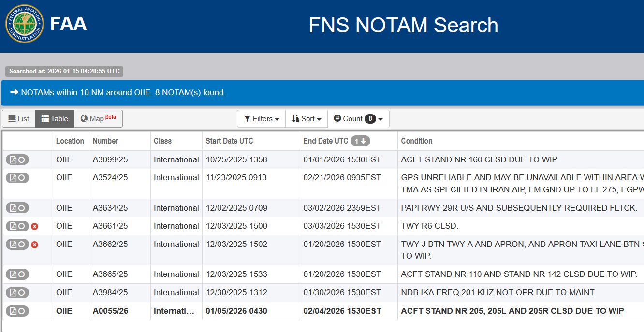
Task: Toggle the select circle for A3984/25
Action: coord(22,293)
